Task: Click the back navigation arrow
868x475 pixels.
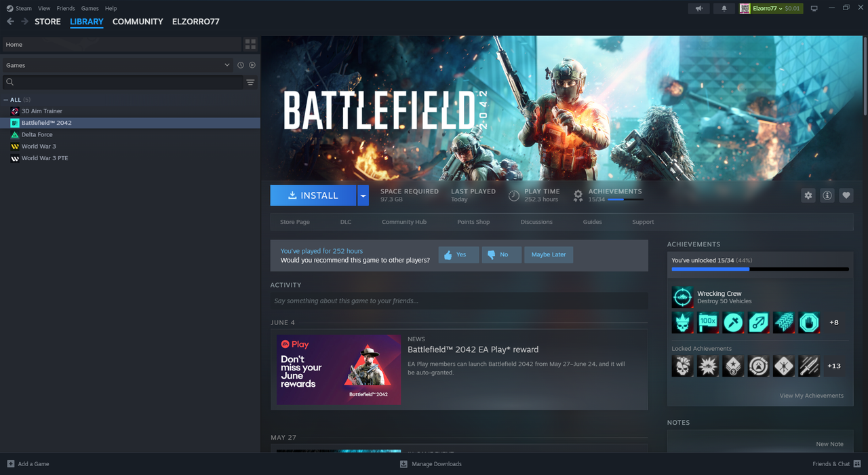Action: pyautogui.click(x=10, y=22)
